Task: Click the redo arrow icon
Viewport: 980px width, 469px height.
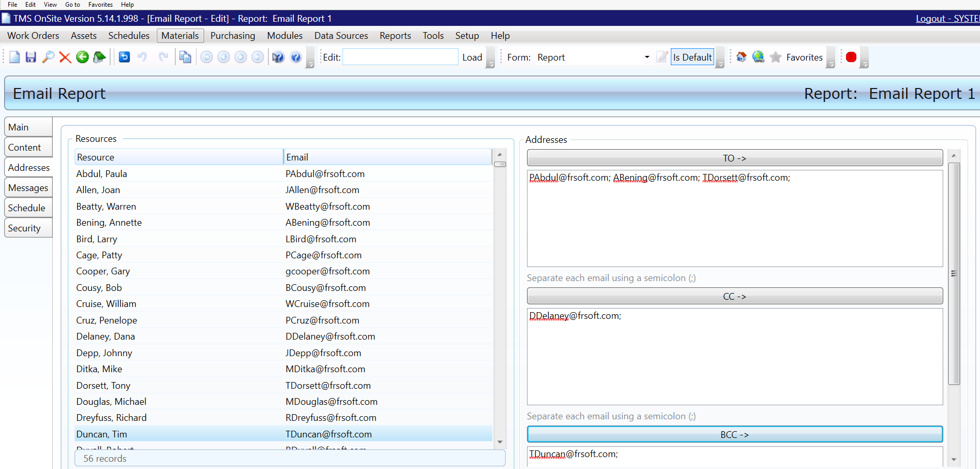Action: tap(163, 57)
